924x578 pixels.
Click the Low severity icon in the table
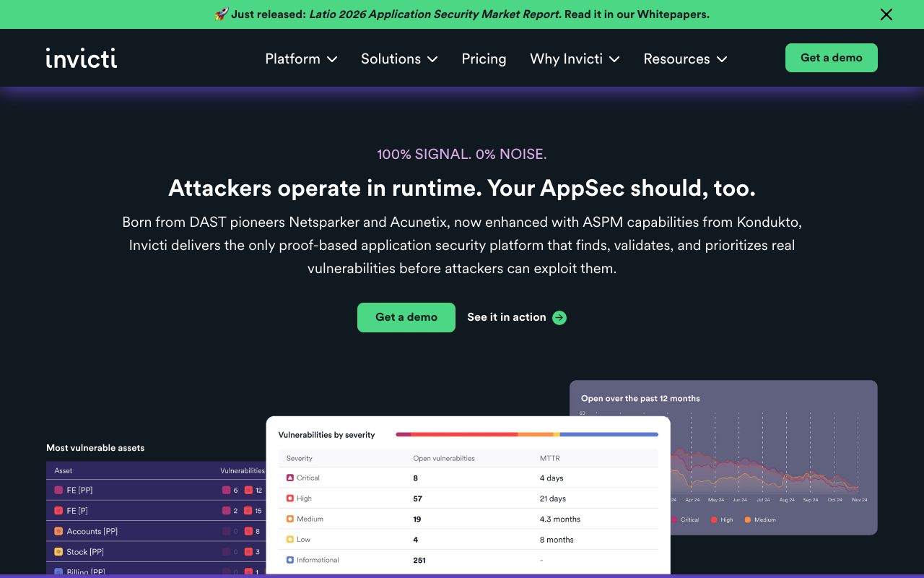[x=290, y=540]
